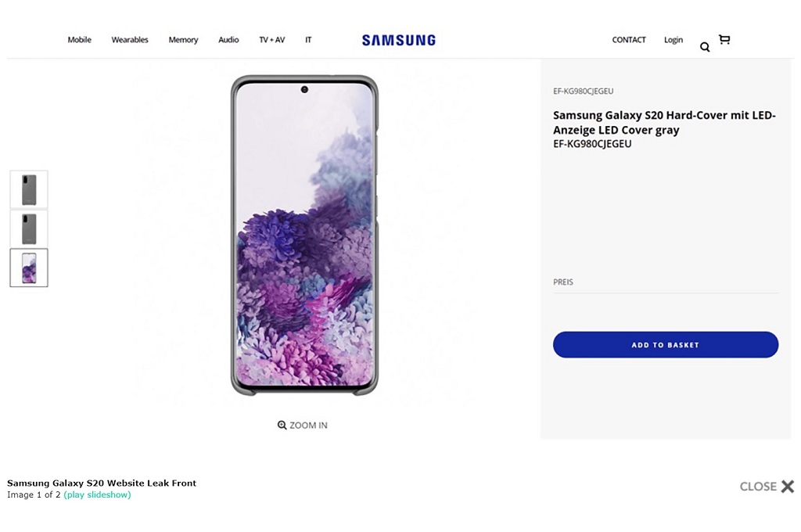Click the Login link
Viewport: 801px width, 532px height.
[x=673, y=40]
